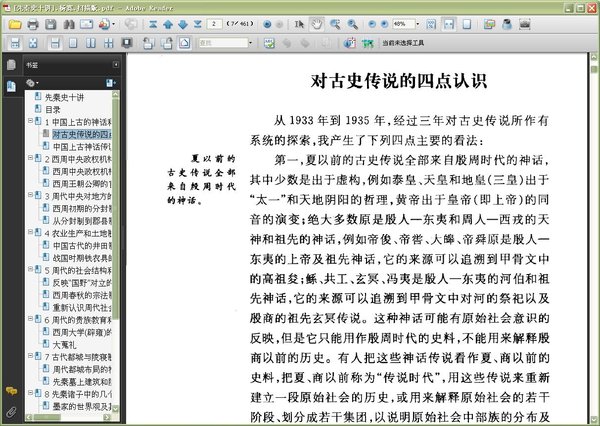
Task: Open the zoom percentage dropdown
Action: coord(417,24)
